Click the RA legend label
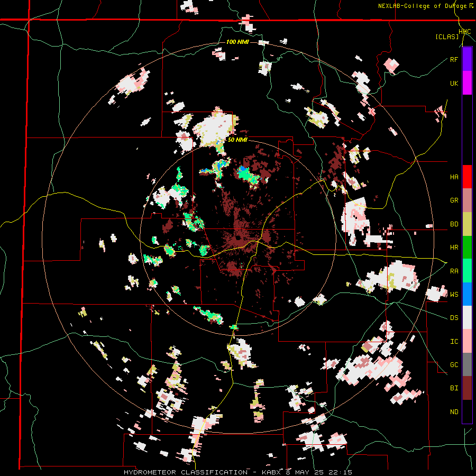The width and height of the screenshot is (476, 476). pyautogui.click(x=454, y=271)
